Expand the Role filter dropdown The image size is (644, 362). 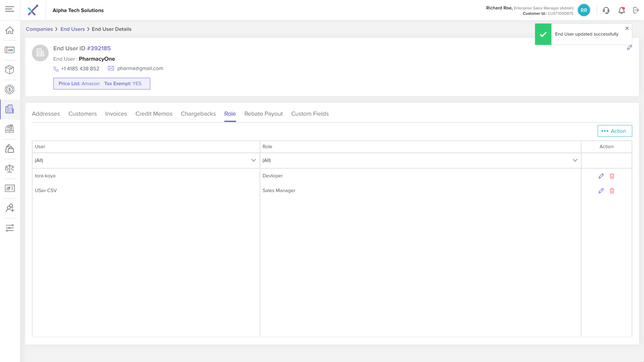coord(575,160)
